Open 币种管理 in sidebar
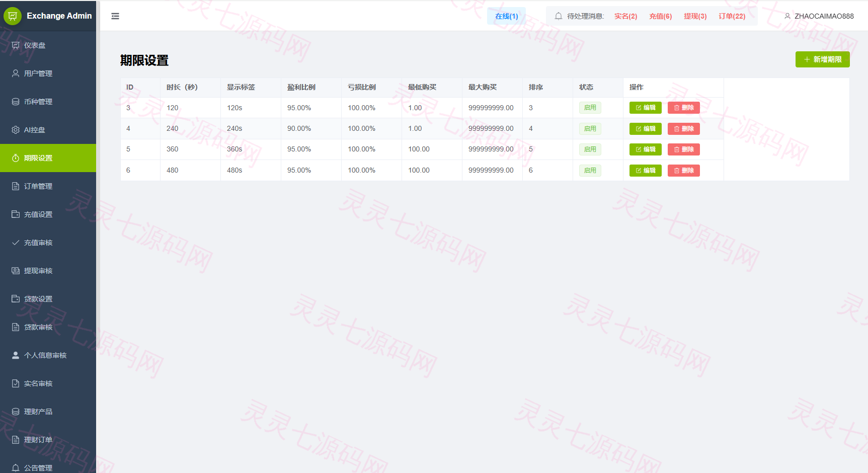This screenshot has height=473, width=868. 48,102
